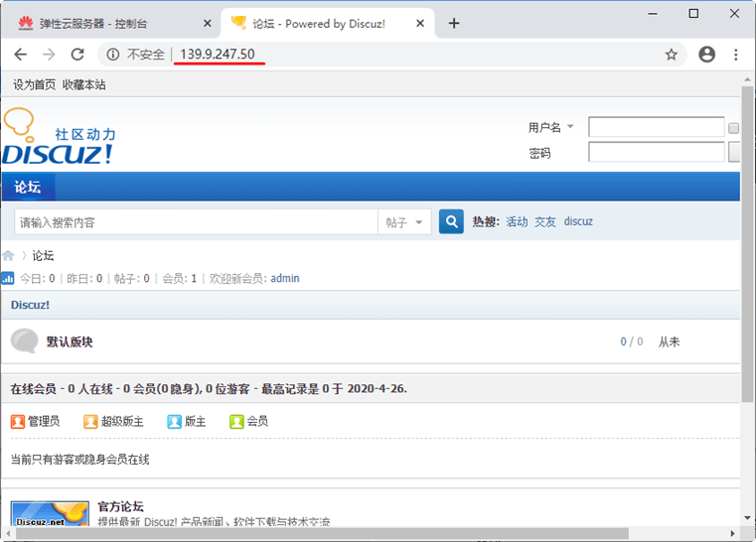756x542 pixels.
Task: Click the 论坛 breadcrumb link
Action: coord(43,255)
